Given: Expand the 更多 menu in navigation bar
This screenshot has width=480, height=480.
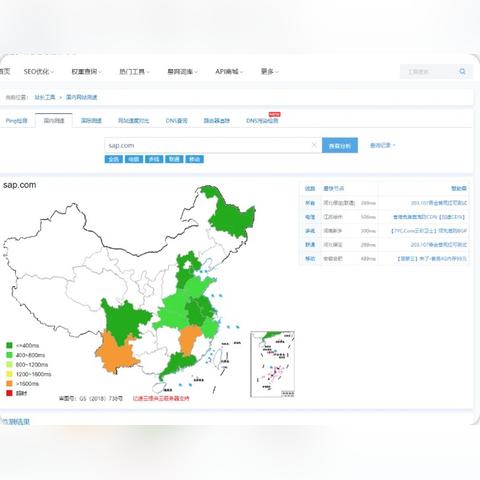Looking at the screenshot, I should [269, 72].
